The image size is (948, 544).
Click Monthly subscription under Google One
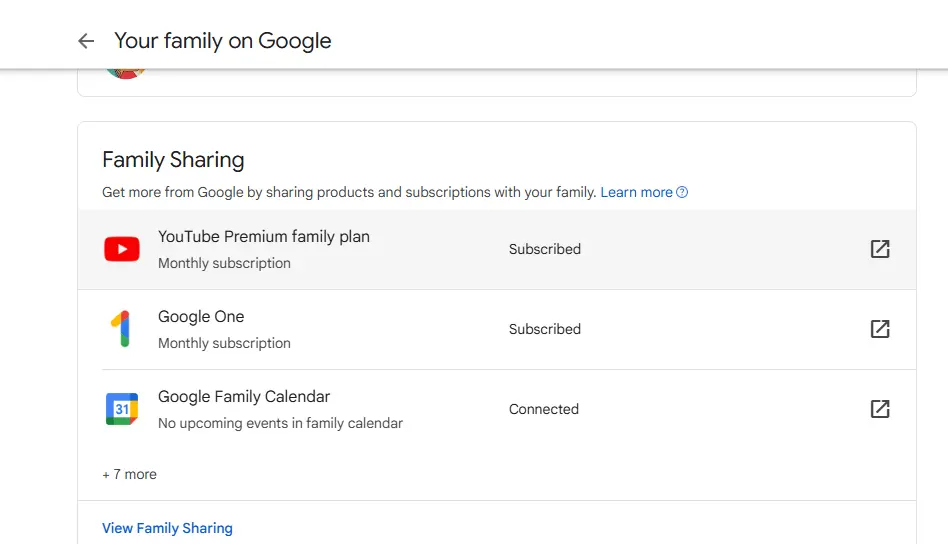(224, 343)
